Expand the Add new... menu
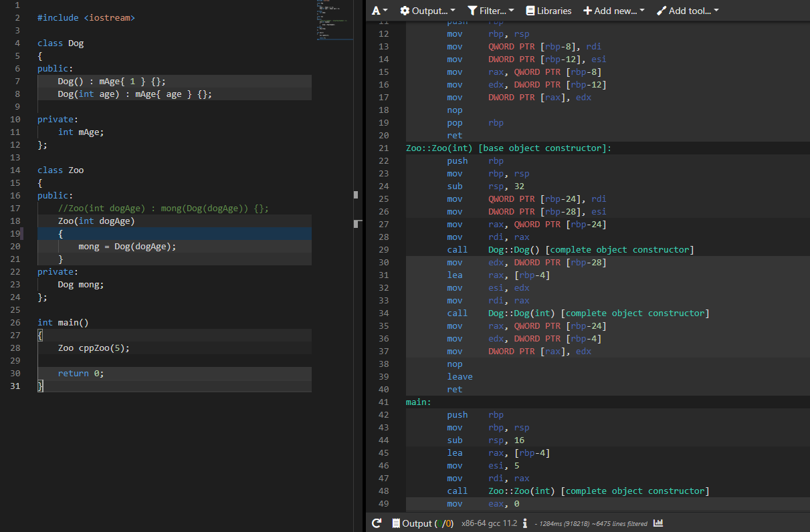810x532 pixels. click(614, 11)
